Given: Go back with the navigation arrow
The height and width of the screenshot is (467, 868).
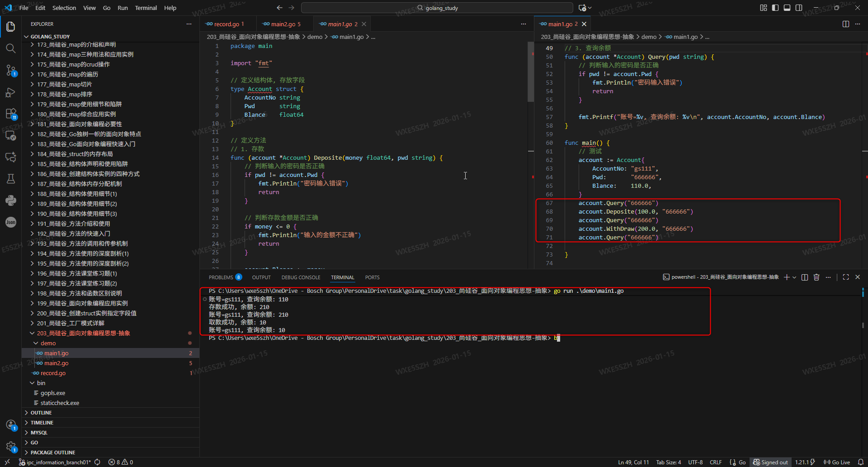Looking at the screenshot, I should coord(279,8).
